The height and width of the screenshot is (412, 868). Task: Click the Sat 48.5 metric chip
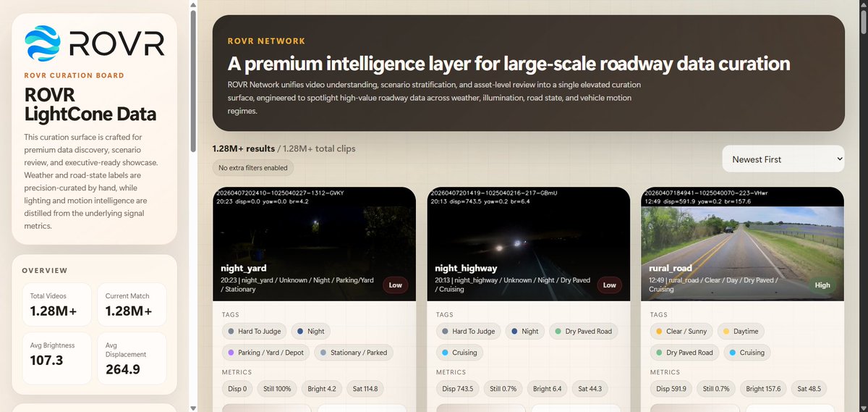810,389
